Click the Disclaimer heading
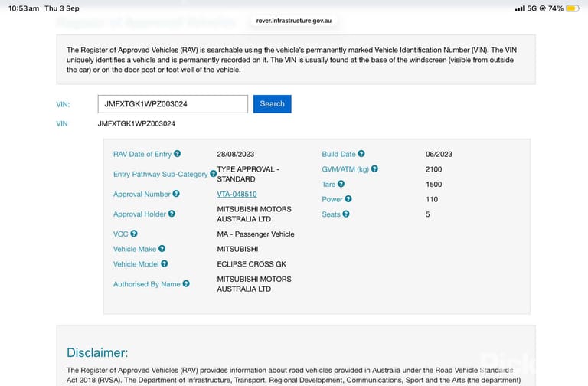588x386 pixels. pos(97,352)
